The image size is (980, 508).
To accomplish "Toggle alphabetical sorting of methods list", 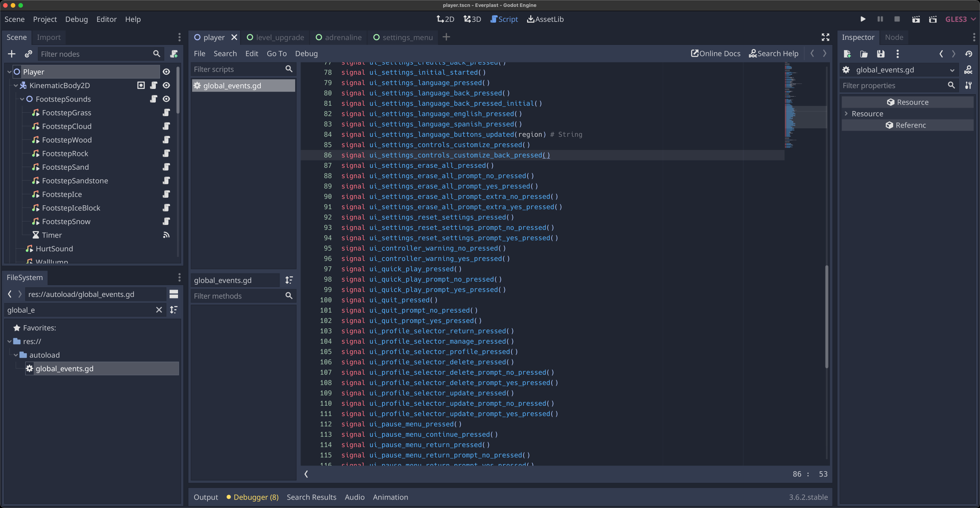I will (x=289, y=280).
